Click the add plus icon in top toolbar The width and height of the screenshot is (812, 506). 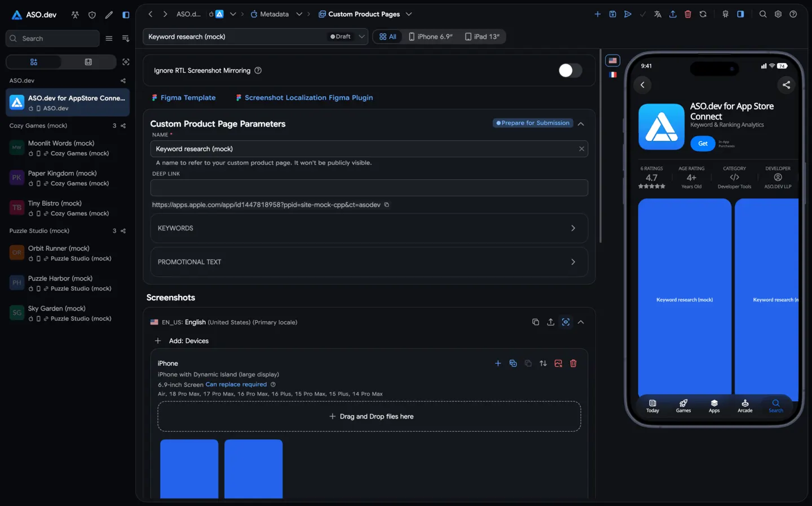[598, 14]
